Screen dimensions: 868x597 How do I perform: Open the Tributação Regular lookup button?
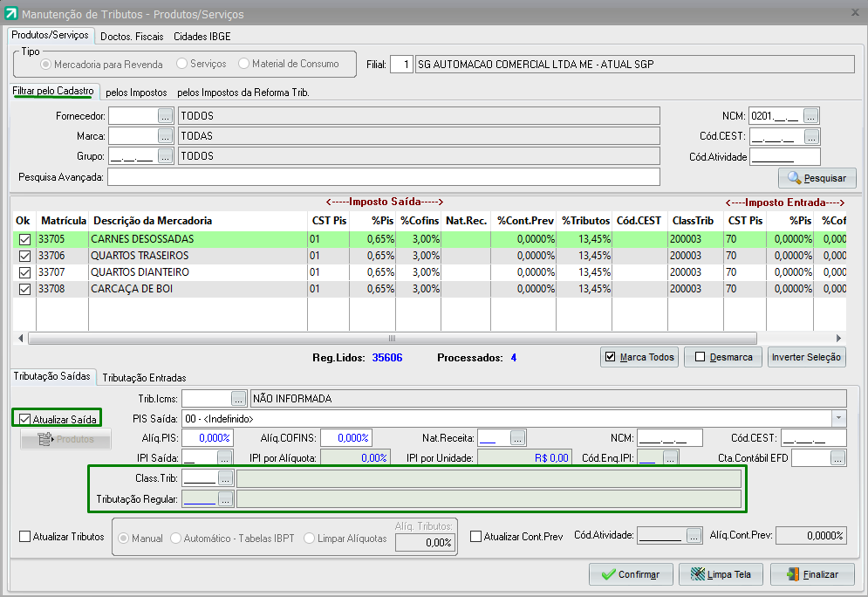coord(225,498)
